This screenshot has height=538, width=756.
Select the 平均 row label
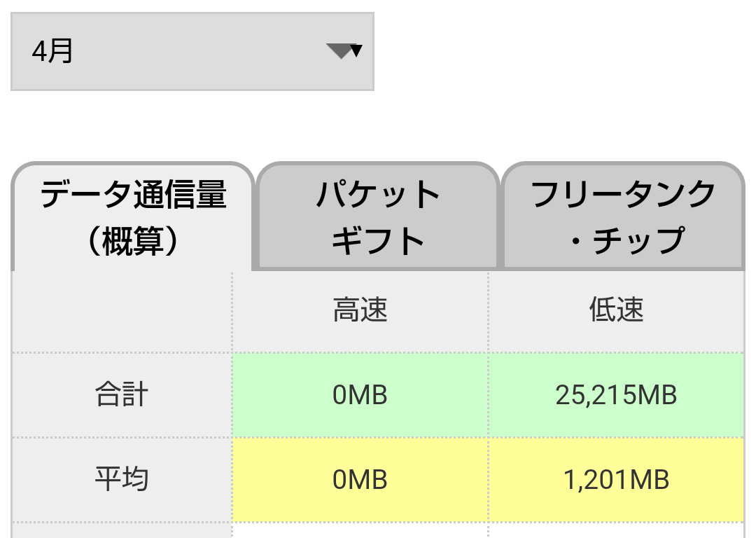pos(122,480)
